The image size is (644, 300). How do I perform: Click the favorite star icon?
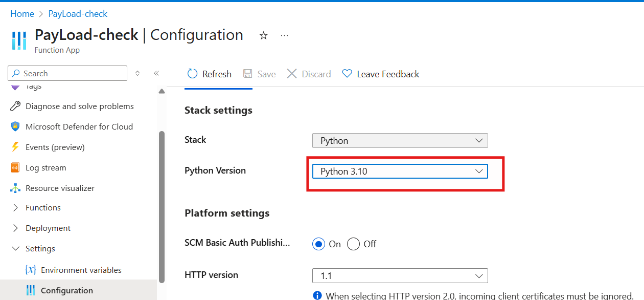(x=263, y=36)
